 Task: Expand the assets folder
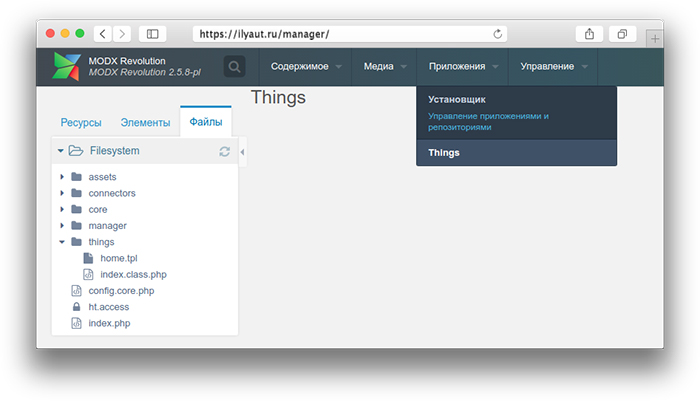tap(63, 177)
